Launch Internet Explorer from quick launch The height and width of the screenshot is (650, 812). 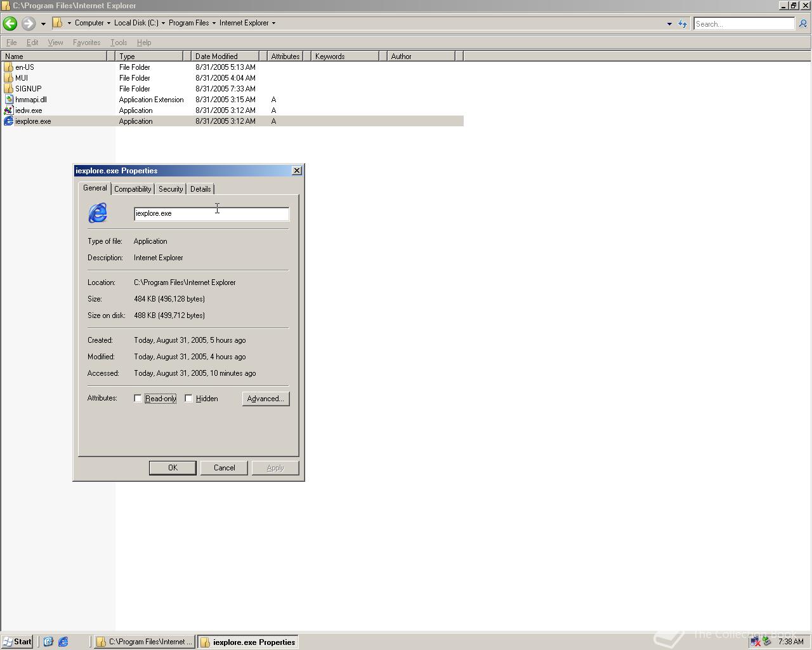pos(63,642)
